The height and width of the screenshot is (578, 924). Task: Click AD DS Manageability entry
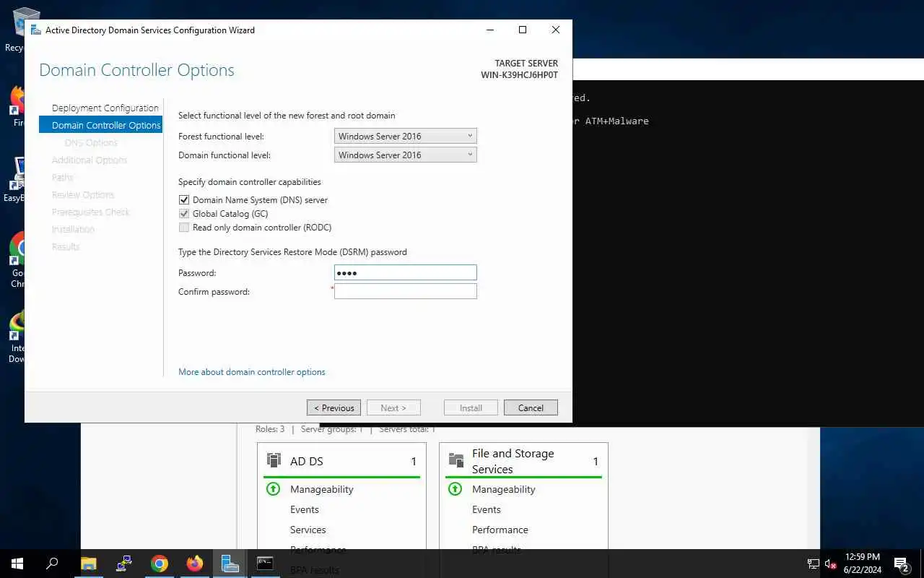[322, 489]
